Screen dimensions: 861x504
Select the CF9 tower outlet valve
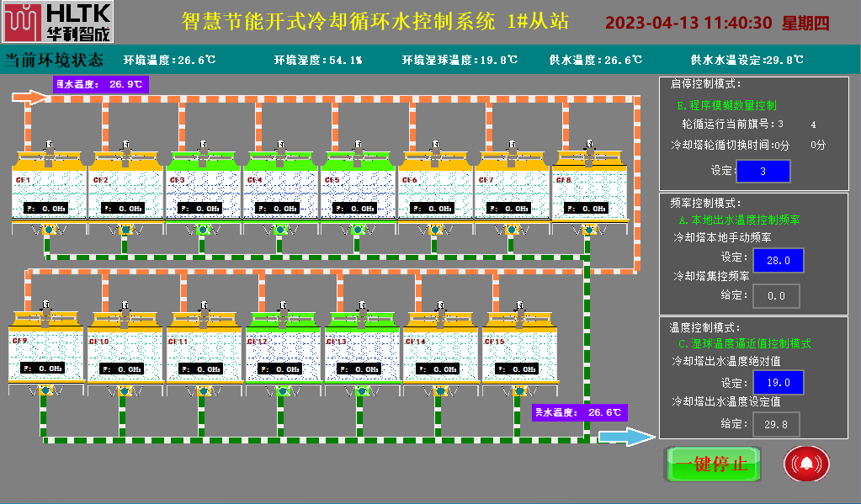click(45, 390)
